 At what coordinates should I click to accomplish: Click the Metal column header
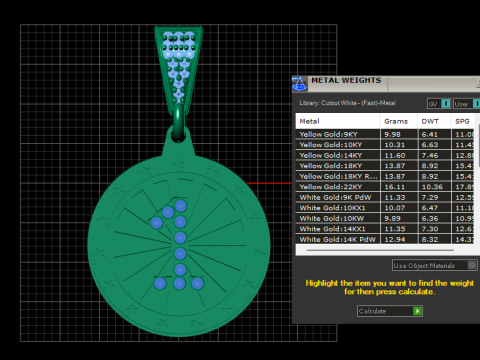coord(338,121)
